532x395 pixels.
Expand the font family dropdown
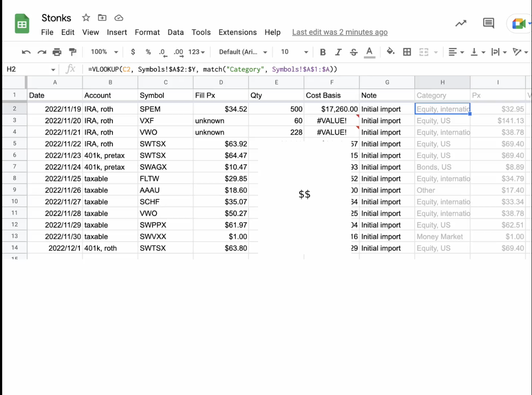click(x=243, y=52)
